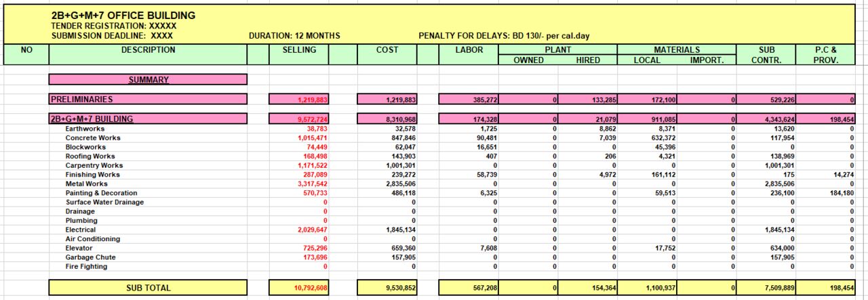The image size is (868, 300).
Task: Click the 'OWNED' sub-header
Action: [528, 60]
